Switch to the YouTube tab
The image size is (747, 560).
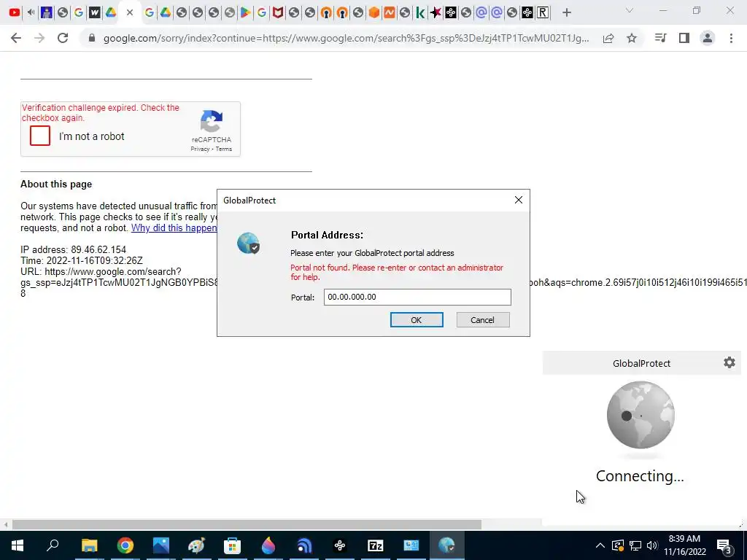pos(15,13)
